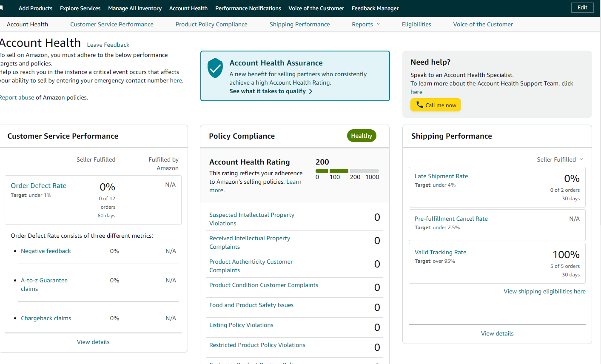Viewport: 601px width, 364px height.
Task: Select Account Health in the dark top bar
Action: [x=188, y=9]
